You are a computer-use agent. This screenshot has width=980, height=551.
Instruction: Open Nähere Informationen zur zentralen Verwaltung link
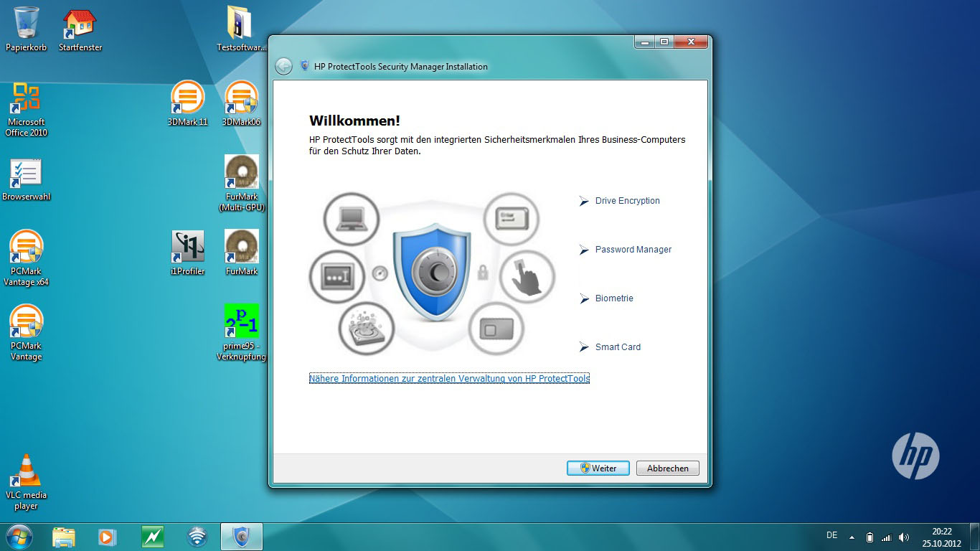point(449,378)
